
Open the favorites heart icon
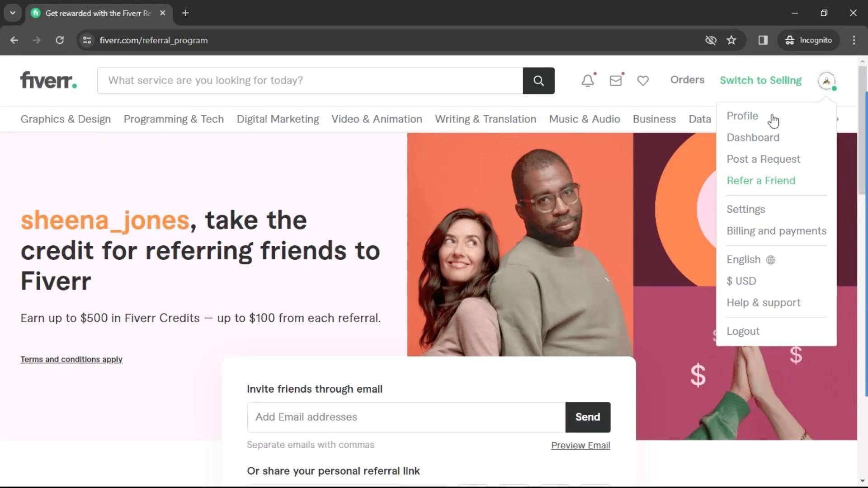[x=643, y=81]
